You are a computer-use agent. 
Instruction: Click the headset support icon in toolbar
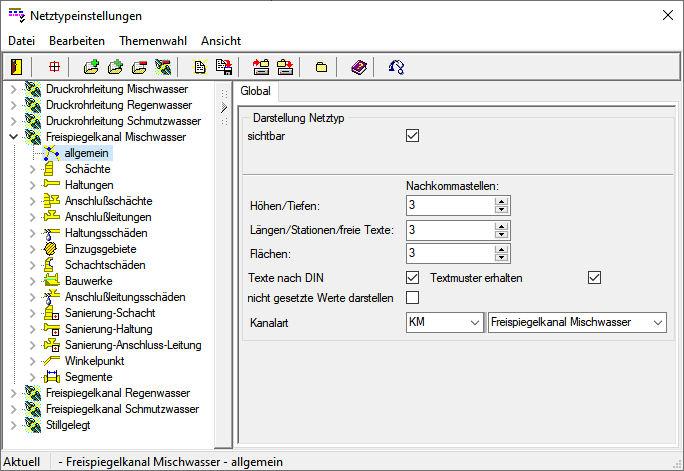[396, 67]
